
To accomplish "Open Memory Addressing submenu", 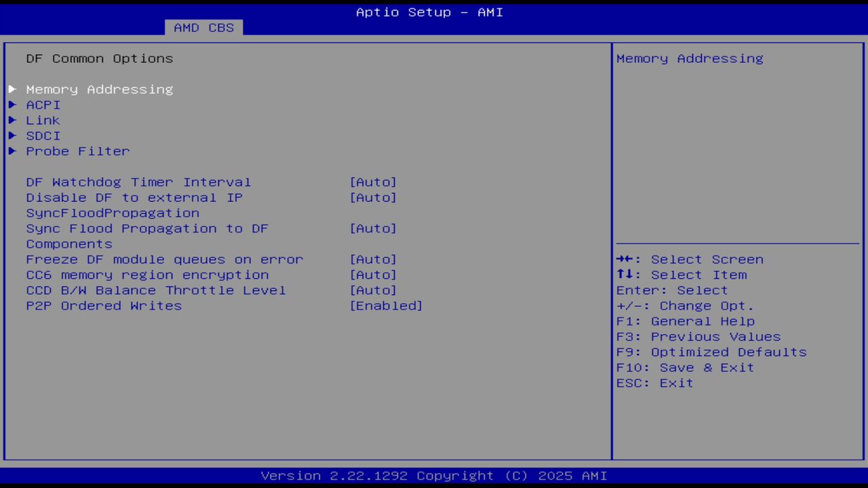I will pos(100,89).
